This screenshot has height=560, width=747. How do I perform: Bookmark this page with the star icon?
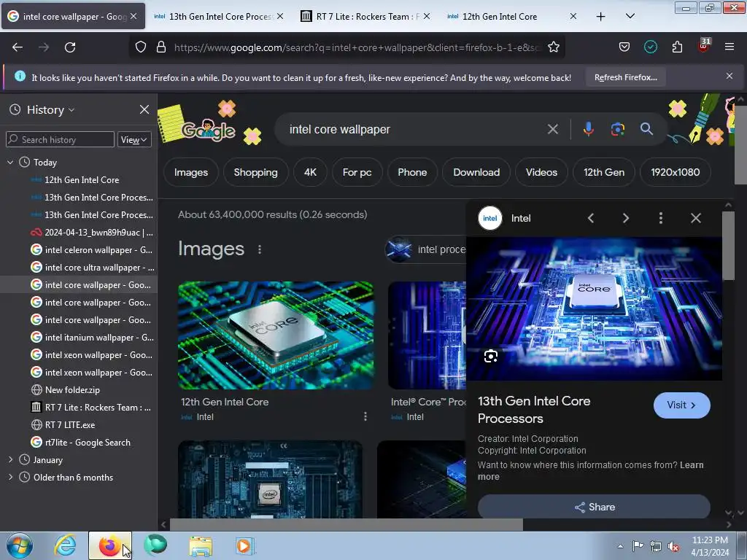pyautogui.click(x=553, y=47)
